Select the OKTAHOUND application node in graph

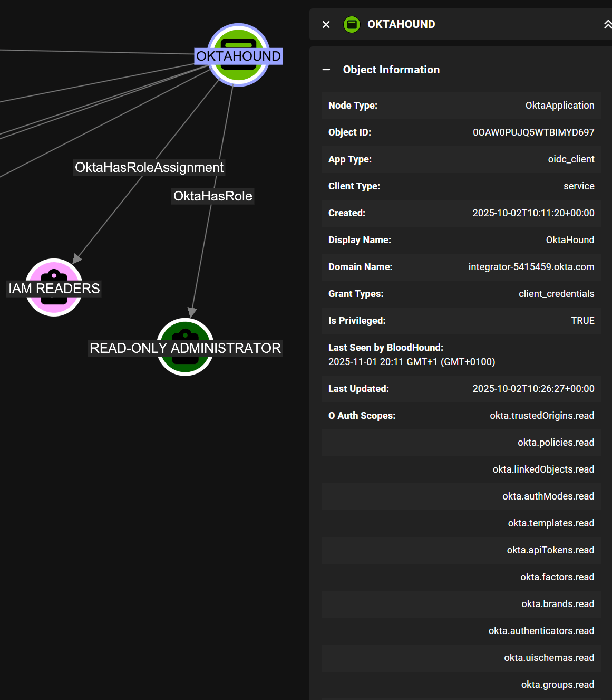click(x=239, y=55)
